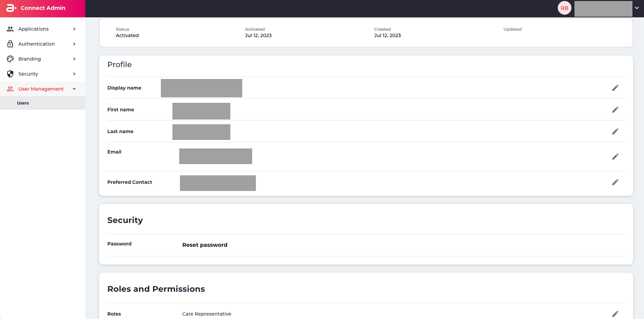Image resolution: width=644 pixels, height=319 pixels.
Task: Click the Authentication lock icon
Action: (10, 44)
